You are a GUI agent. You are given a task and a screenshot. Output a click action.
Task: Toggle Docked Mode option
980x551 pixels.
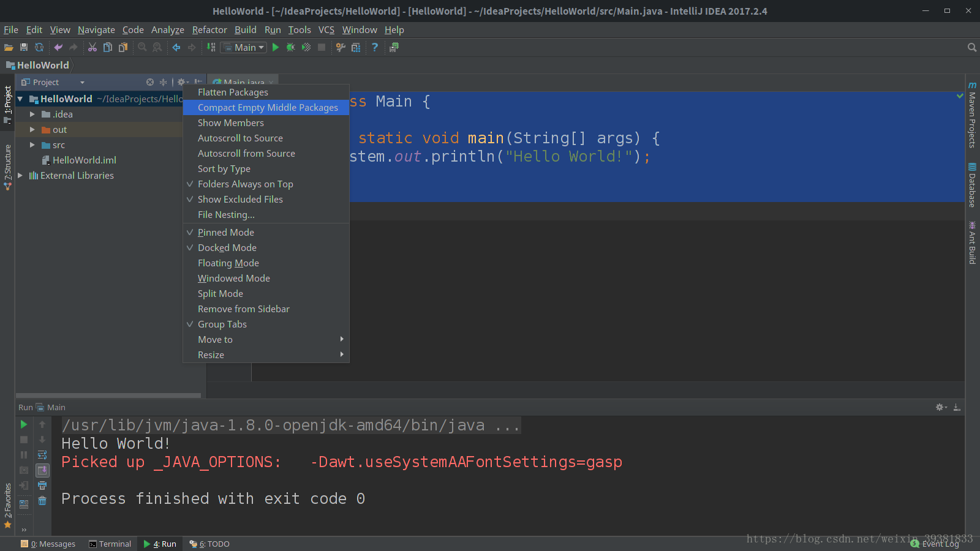pos(266,247)
